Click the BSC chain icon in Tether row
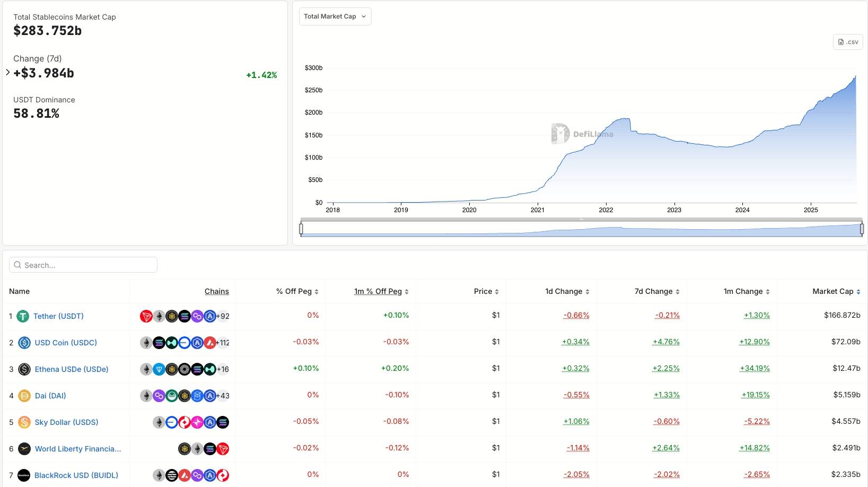868x487 pixels. point(172,316)
